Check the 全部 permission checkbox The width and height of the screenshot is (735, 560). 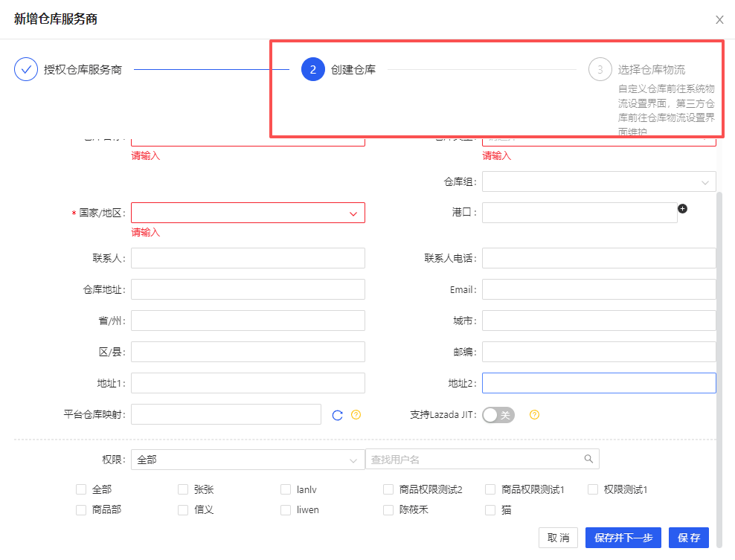[x=81, y=489]
